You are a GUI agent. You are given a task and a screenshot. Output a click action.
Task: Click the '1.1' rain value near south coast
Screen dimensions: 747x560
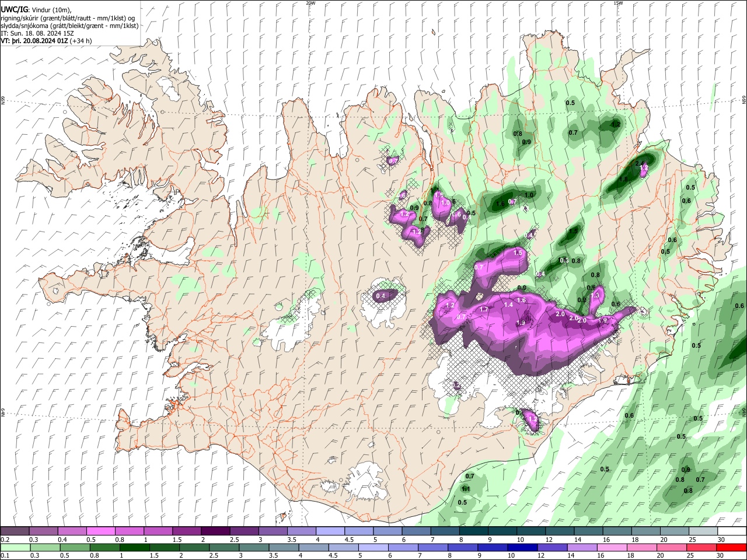pos(466,489)
